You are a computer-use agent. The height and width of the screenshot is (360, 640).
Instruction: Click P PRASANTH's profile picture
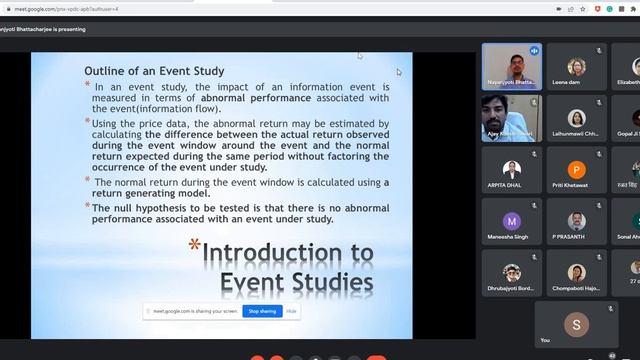(x=576, y=221)
